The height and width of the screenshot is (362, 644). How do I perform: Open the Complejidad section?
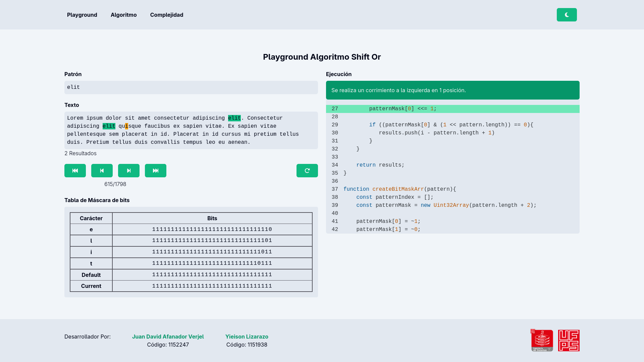click(x=167, y=15)
